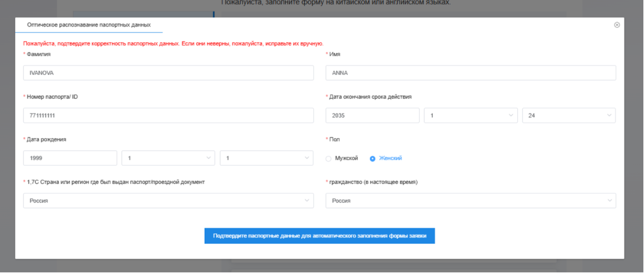
Task: Open current citizenship dropdown
Action: (471, 200)
